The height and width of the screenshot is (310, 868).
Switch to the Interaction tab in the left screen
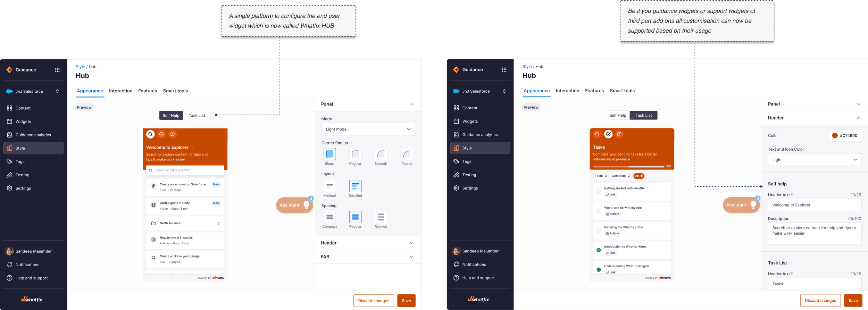(x=121, y=91)
